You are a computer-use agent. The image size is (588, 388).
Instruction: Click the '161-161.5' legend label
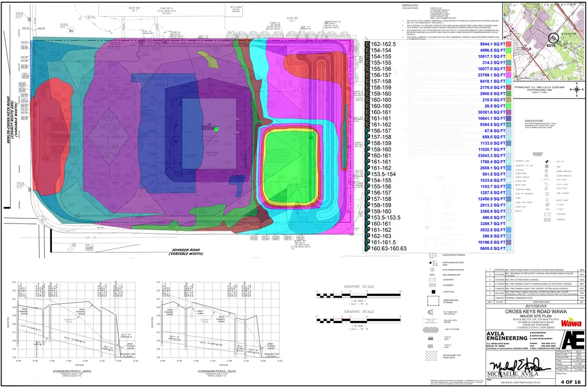[383, 242]
